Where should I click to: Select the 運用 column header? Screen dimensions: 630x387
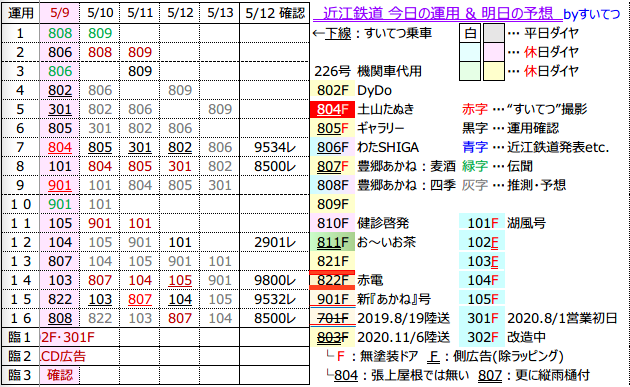point(20,13)
